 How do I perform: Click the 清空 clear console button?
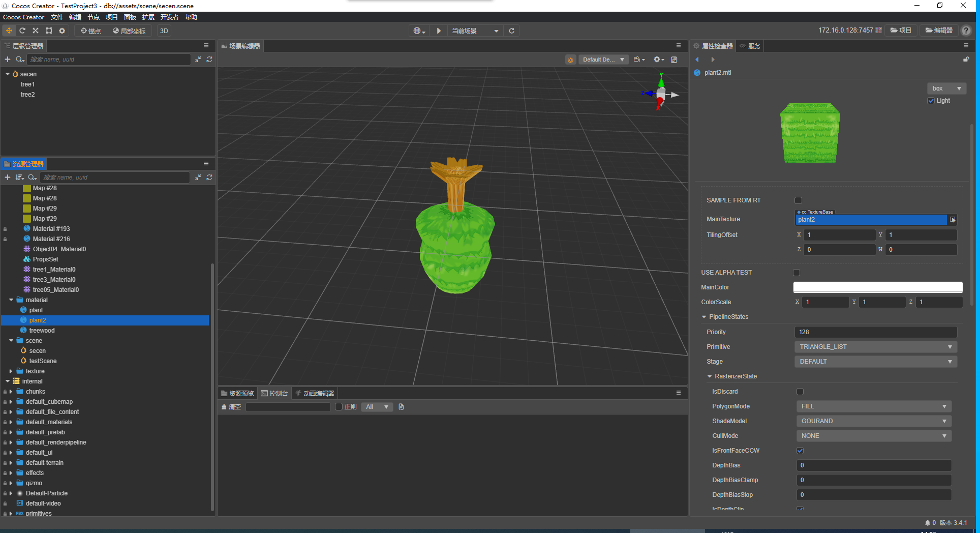click(x=231, y=407)
